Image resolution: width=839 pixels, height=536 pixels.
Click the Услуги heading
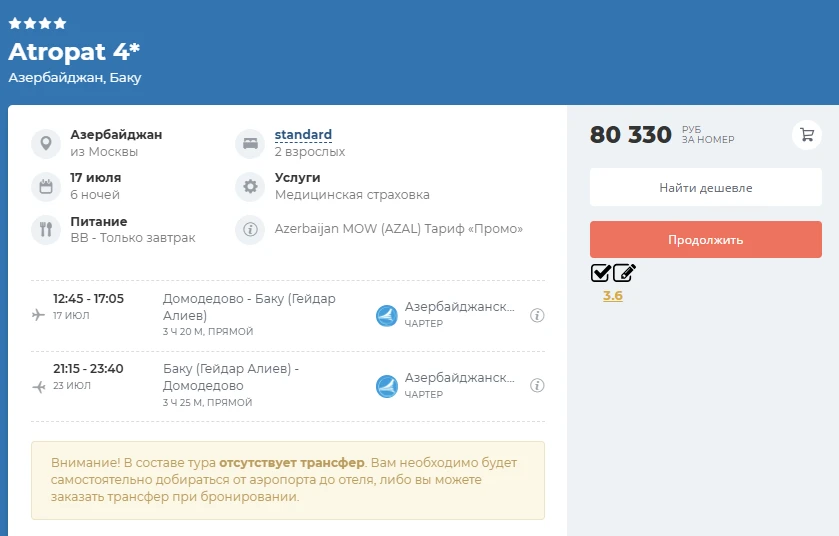tap(298, 178)
